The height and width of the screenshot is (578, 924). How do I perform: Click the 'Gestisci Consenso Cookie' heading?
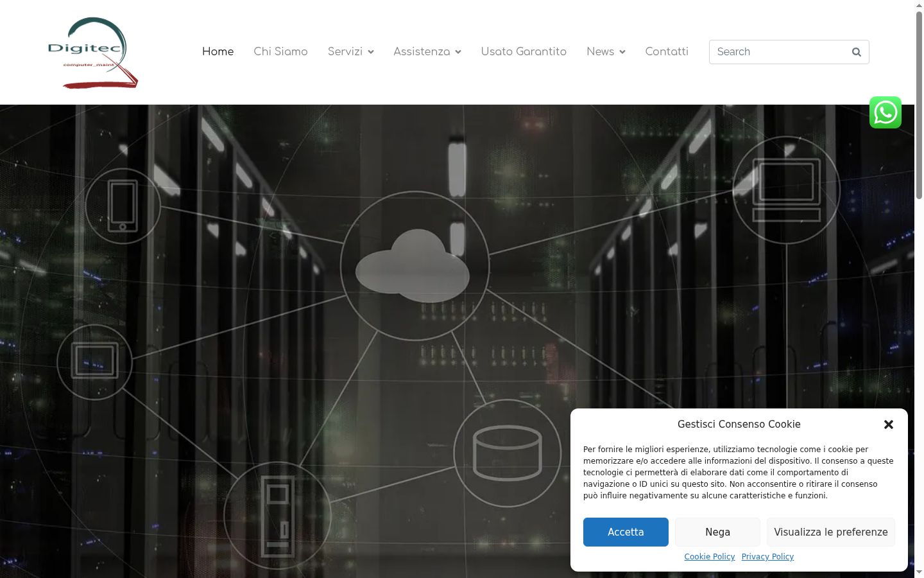pyautogui.click(x=739, y=424)
